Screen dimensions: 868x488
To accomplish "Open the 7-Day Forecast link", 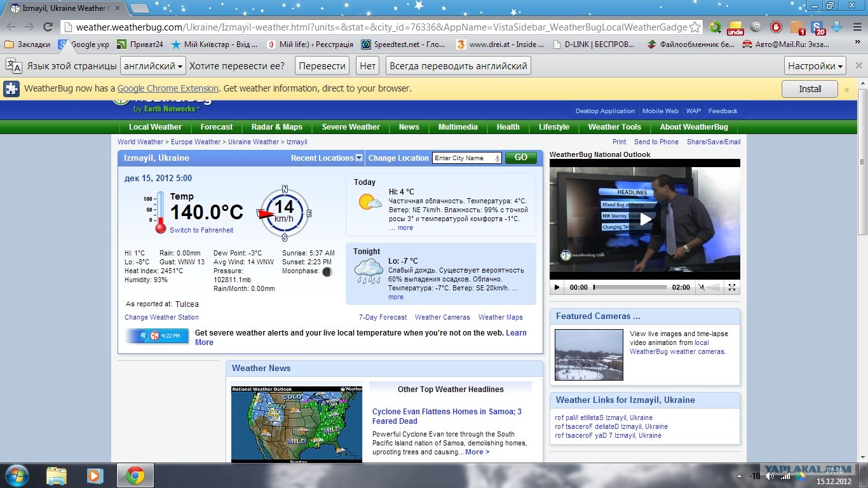I will 383,317.
